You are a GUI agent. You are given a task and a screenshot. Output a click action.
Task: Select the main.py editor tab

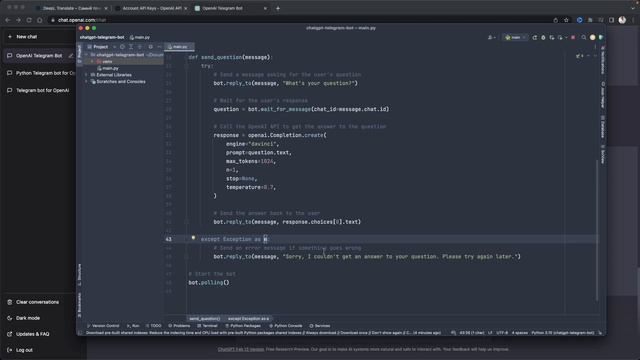click(178, 47)
